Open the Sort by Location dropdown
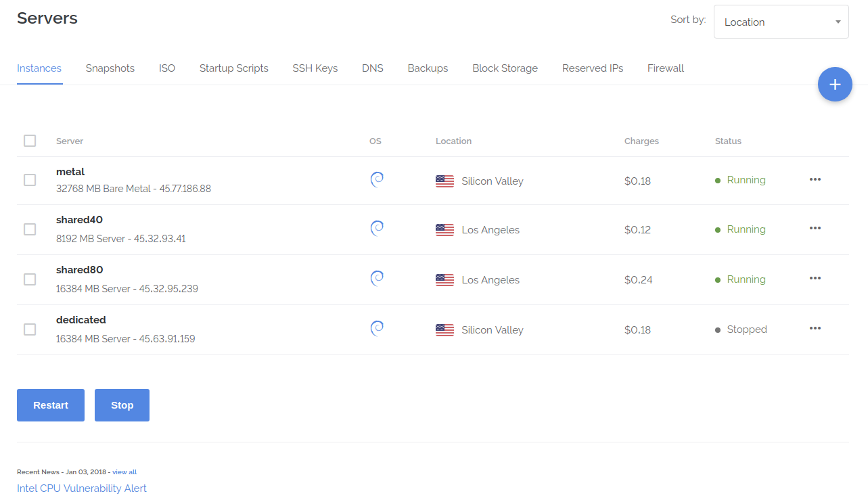The image size is (868, 504). (x=781, y=22)
